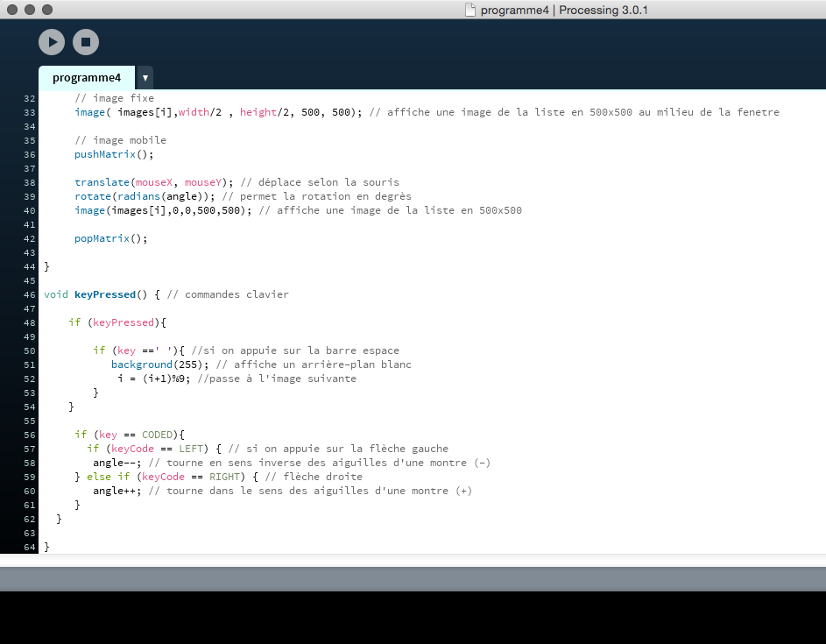Open the tab dropdown arrow menu
826x644 pixels.
coord(145,78)
